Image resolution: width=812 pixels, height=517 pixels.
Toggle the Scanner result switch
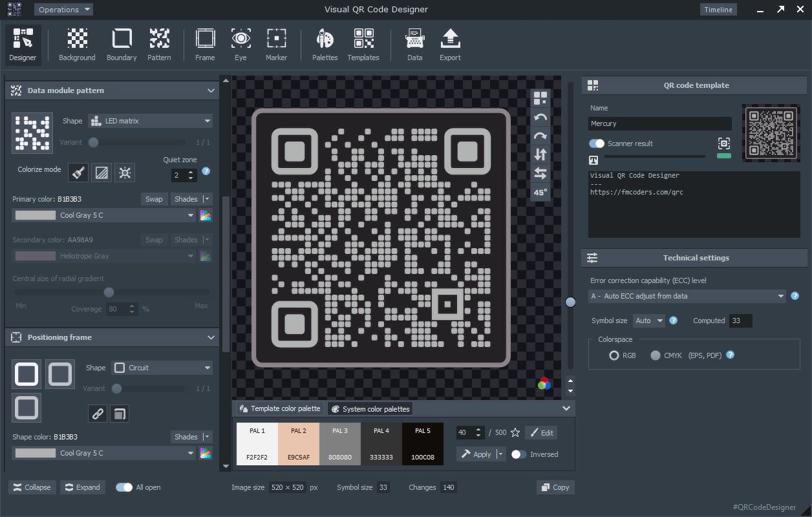[596, 143]
